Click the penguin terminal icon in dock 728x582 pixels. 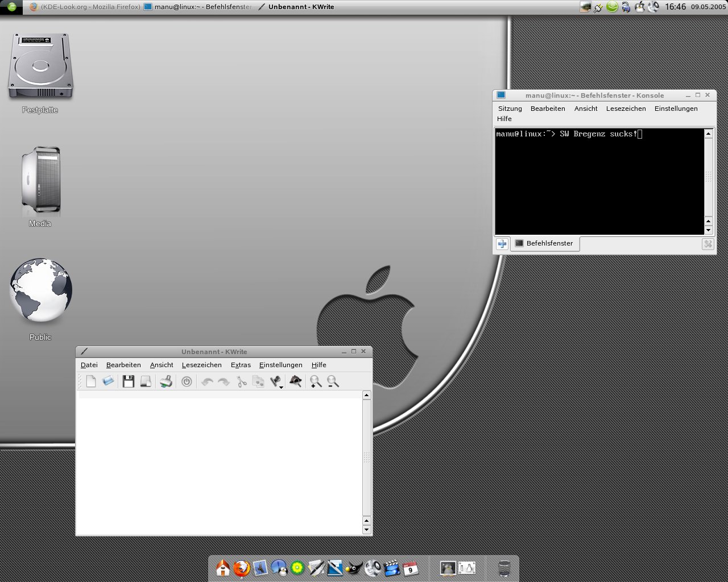pos(448,567)
